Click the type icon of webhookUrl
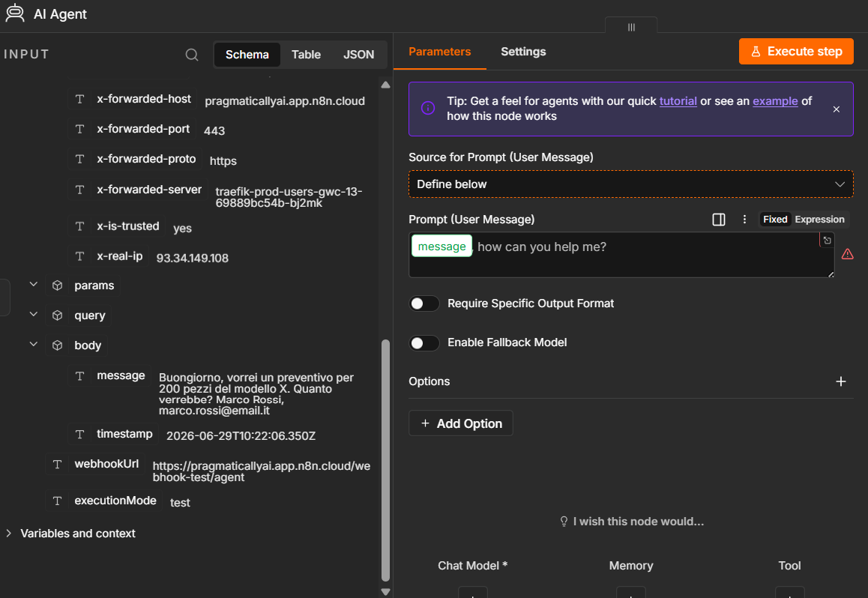Screen dimensions: 868x598 57,464
